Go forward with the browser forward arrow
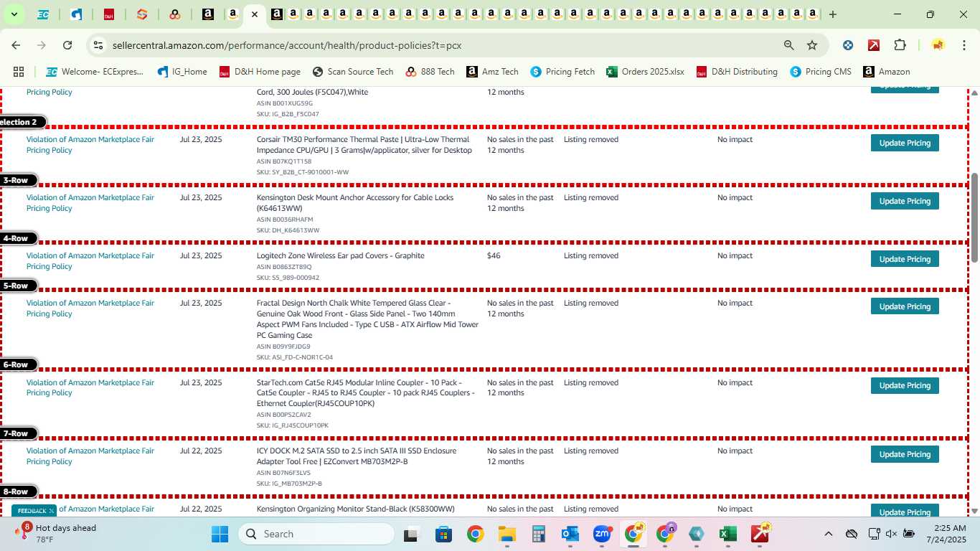 click(42, 45)
